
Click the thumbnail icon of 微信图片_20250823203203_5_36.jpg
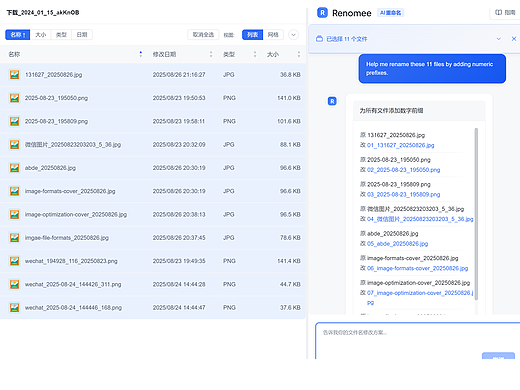point(14,145)
